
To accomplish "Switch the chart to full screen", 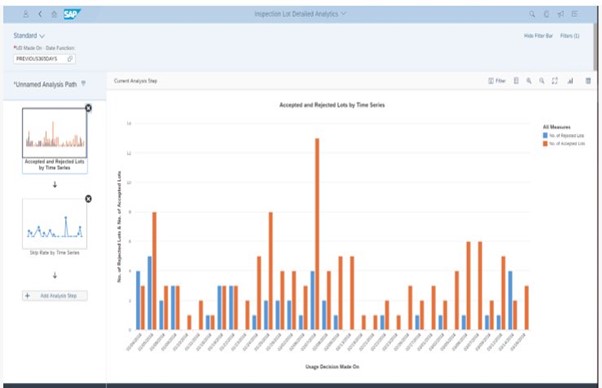I will tap(554, 81).
